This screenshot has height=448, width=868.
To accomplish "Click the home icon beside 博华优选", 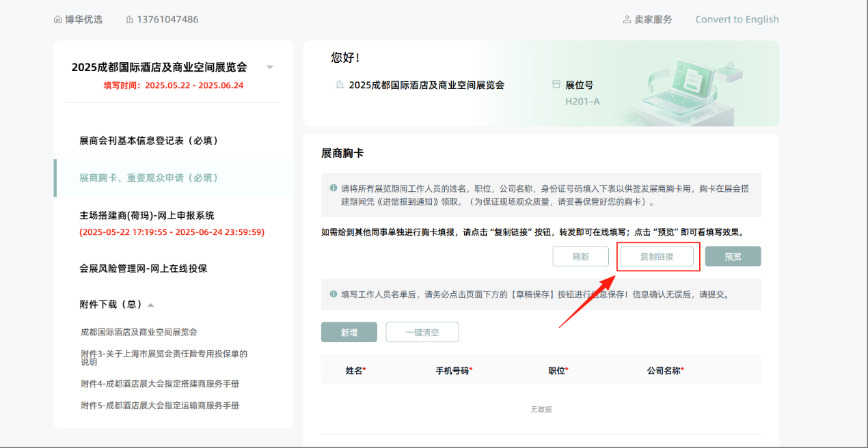I will (57, 20).
